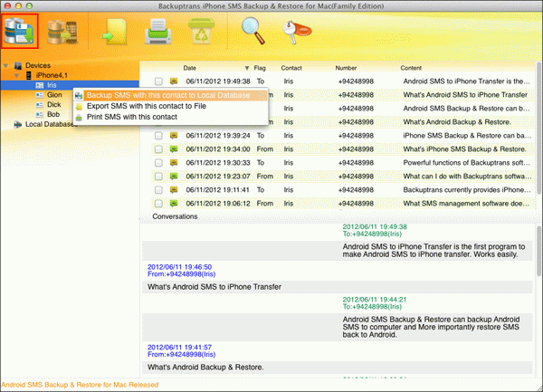This screenshot has height=392, width=543.
Task: Click green bubble icon in 19:06:12 row
Action: pos(174,204)
